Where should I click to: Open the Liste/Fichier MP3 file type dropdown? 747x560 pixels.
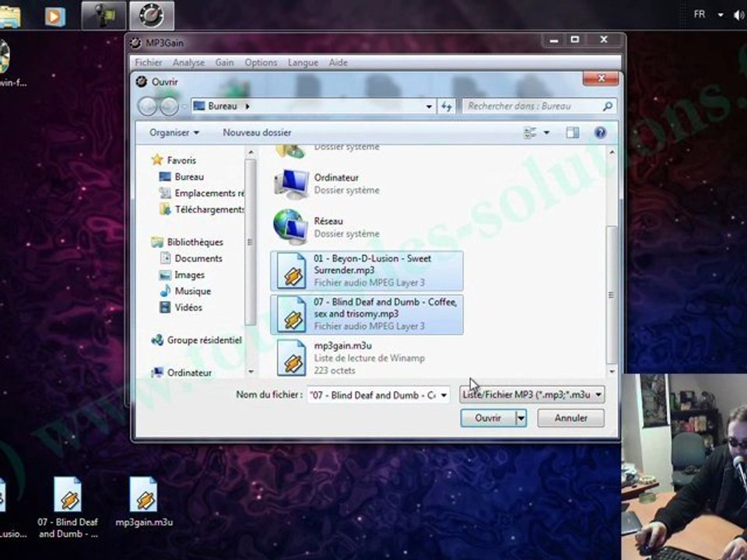pos(531,395)
